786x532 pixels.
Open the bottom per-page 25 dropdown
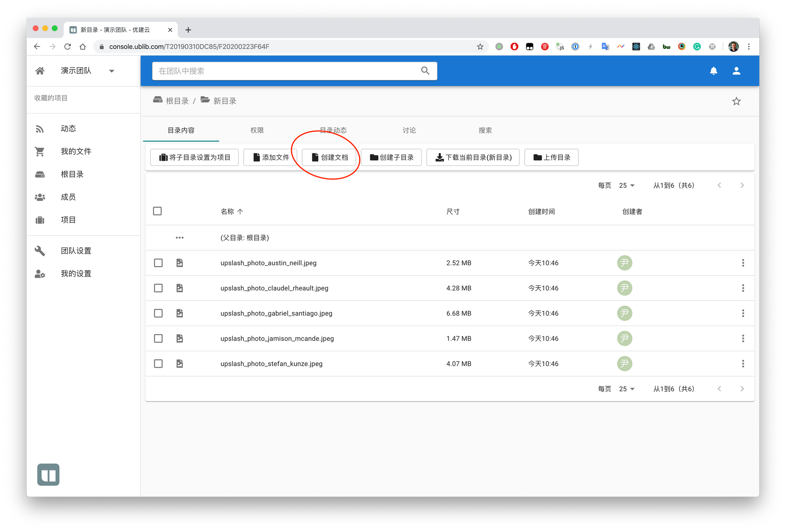pyautogui.click(x=626, y=389)
